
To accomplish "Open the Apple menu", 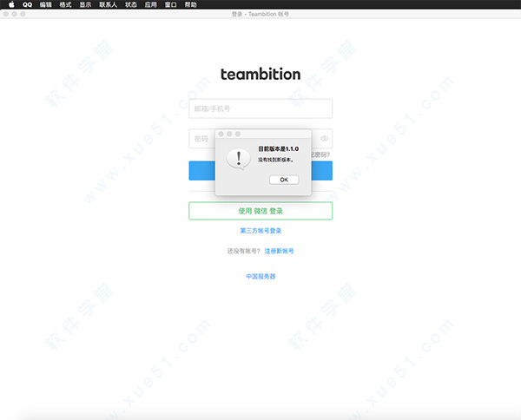I will 11,4.
